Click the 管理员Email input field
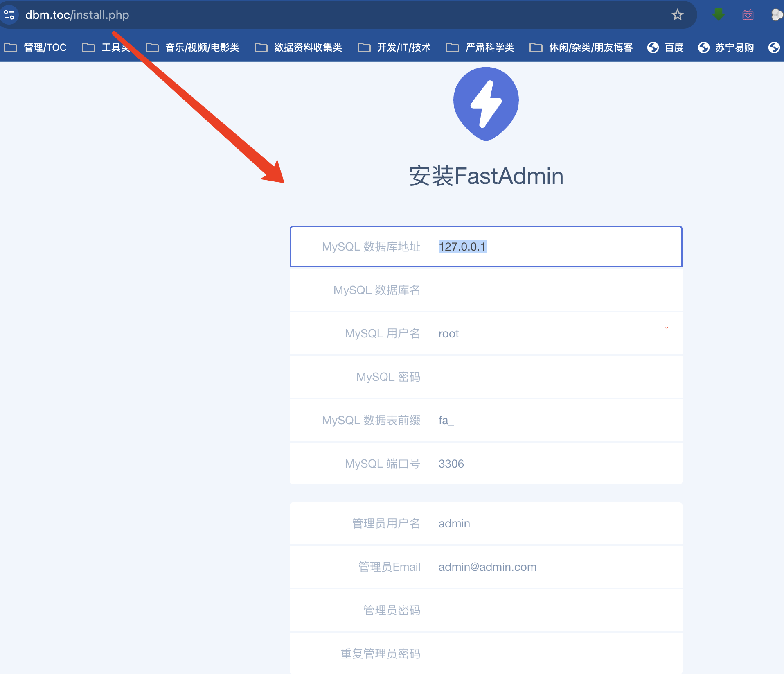Viewport: 784px width, 674px height. click(486, 567)
